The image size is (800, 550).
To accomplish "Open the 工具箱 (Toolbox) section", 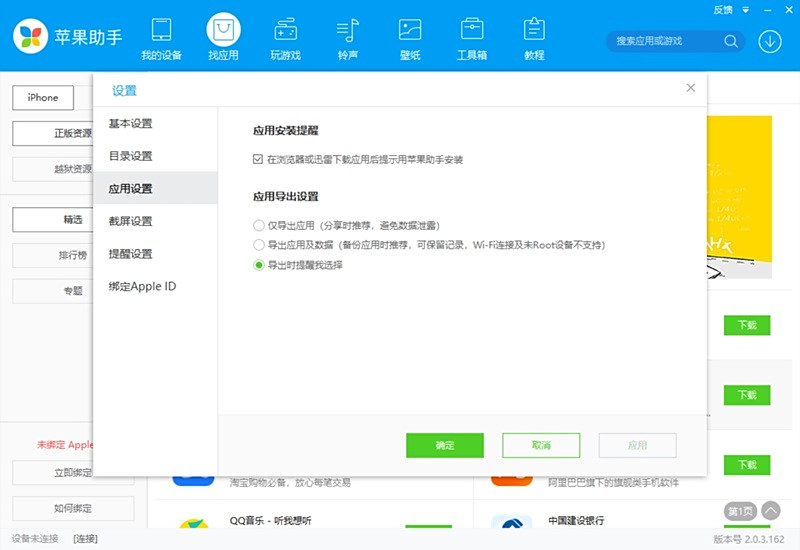I will [471, 37].
